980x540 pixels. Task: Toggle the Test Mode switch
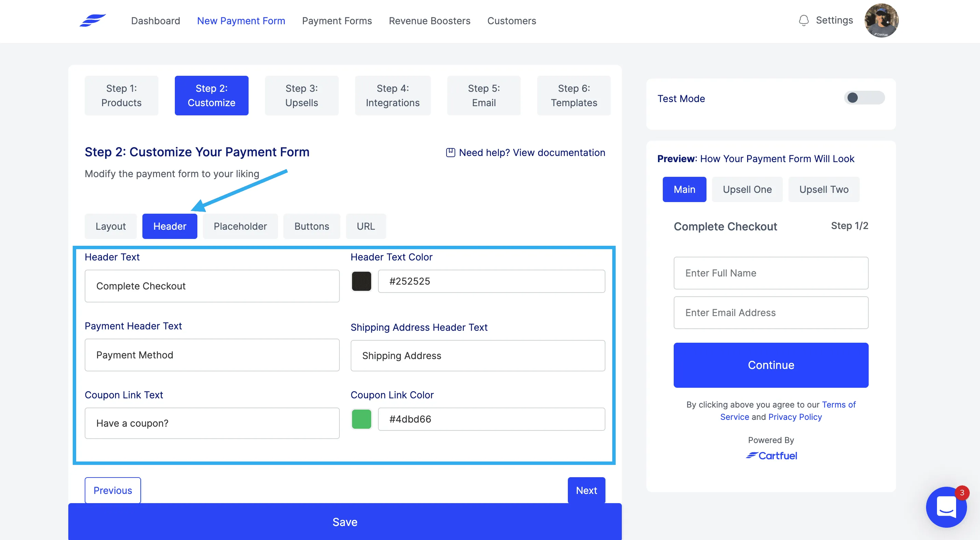(864, 98)
